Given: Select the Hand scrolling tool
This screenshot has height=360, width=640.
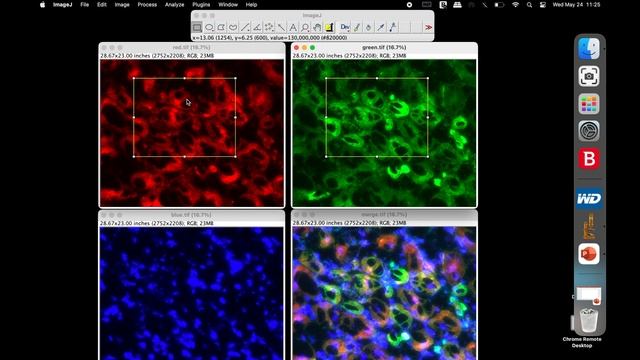Looking at the screenshot, I should pyautogui.click(x=317, y=27).
